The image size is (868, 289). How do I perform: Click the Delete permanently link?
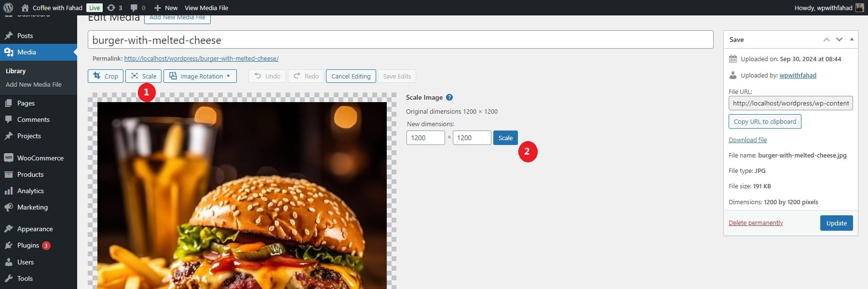[x=756, y=223]
